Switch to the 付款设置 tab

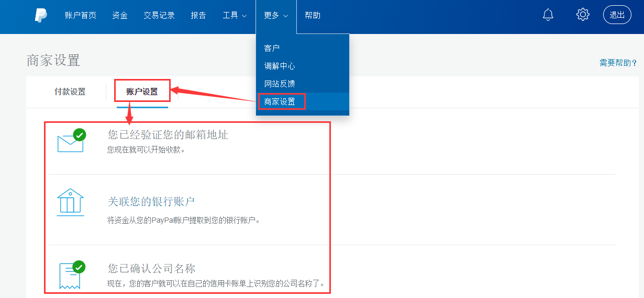70,91
